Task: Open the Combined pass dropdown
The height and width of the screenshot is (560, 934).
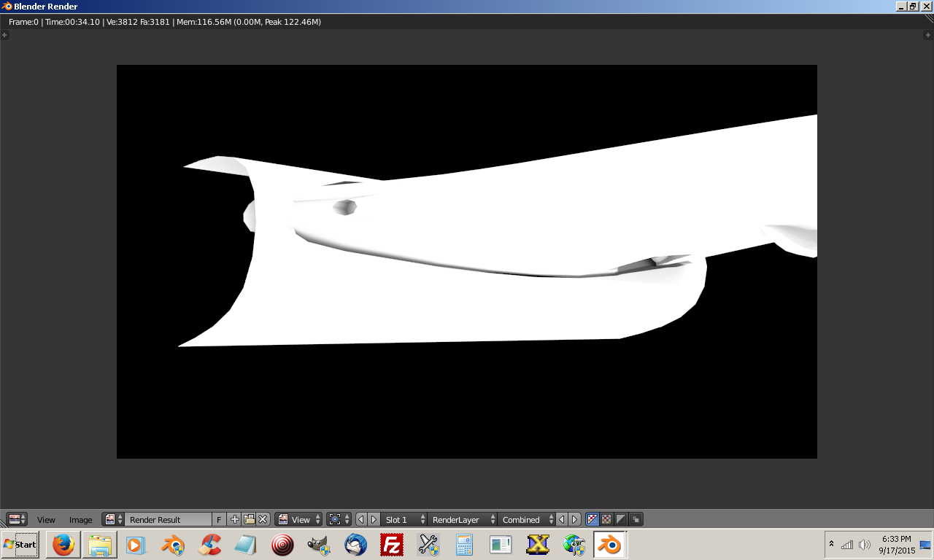Action: [x=527, y=519]
